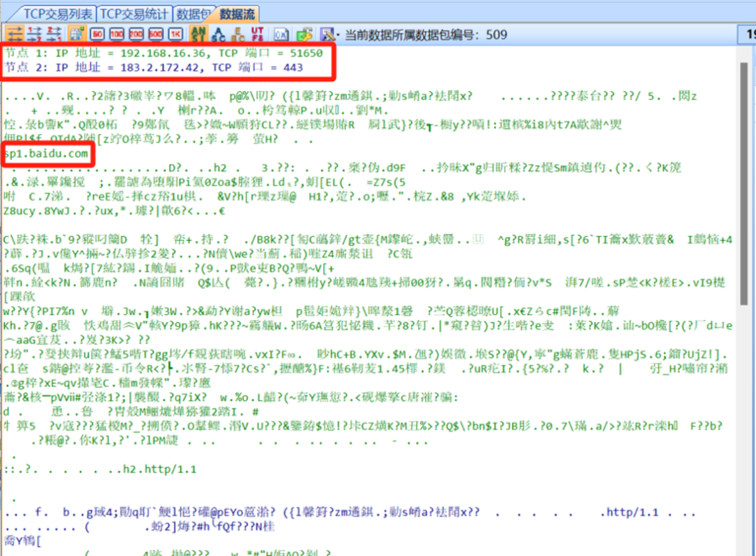The image size is (756, 556).
Task: Click the 当前数据所属数据包编号: 509 label
Action: coord(426,35)
